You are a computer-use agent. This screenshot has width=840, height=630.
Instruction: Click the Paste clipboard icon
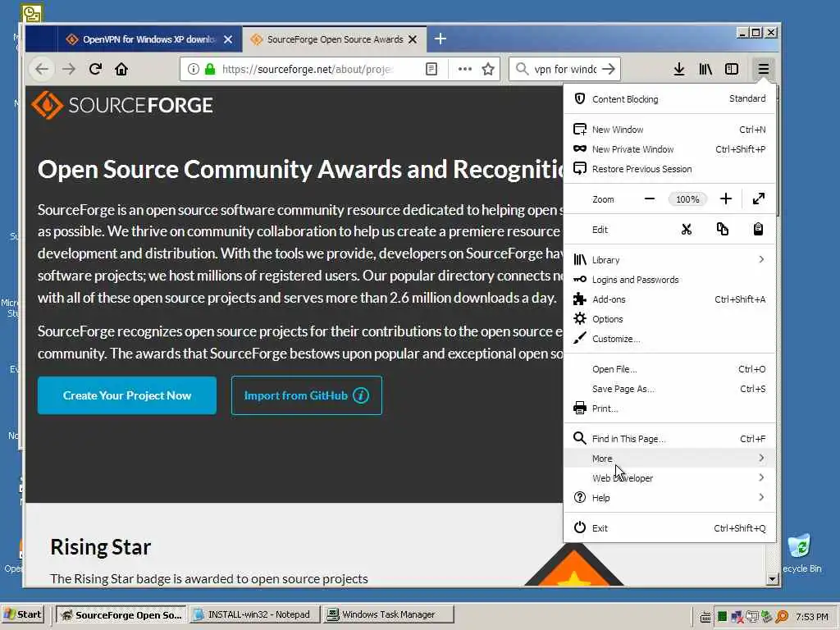click(758, 230)
